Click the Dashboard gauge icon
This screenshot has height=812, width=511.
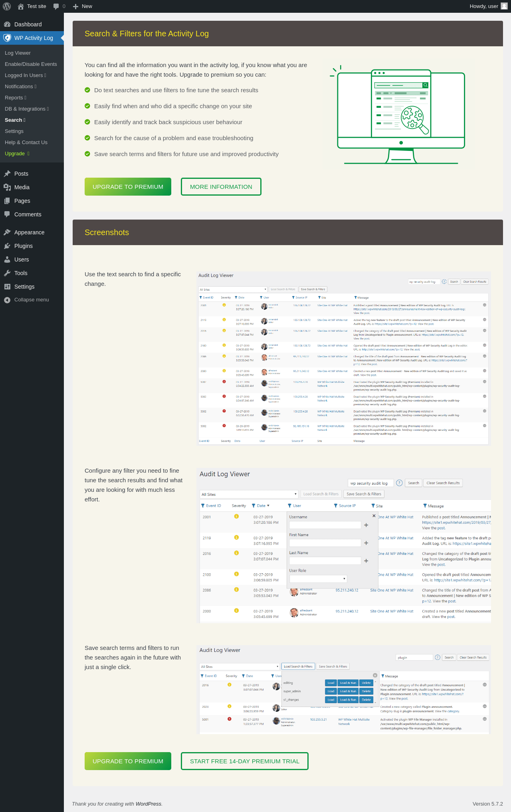(7, 24)
